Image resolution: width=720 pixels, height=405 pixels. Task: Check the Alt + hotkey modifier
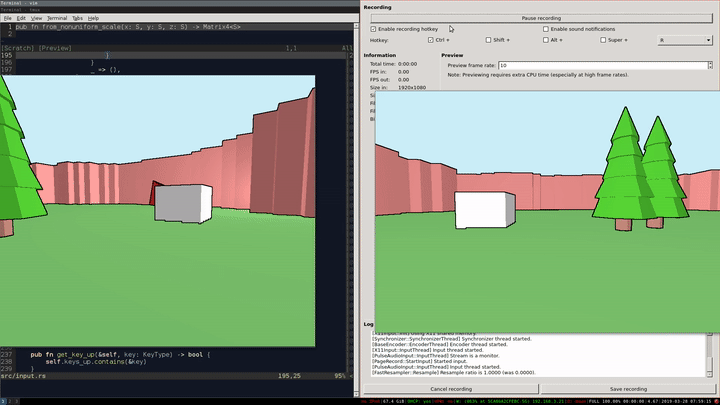coord(546,40)
